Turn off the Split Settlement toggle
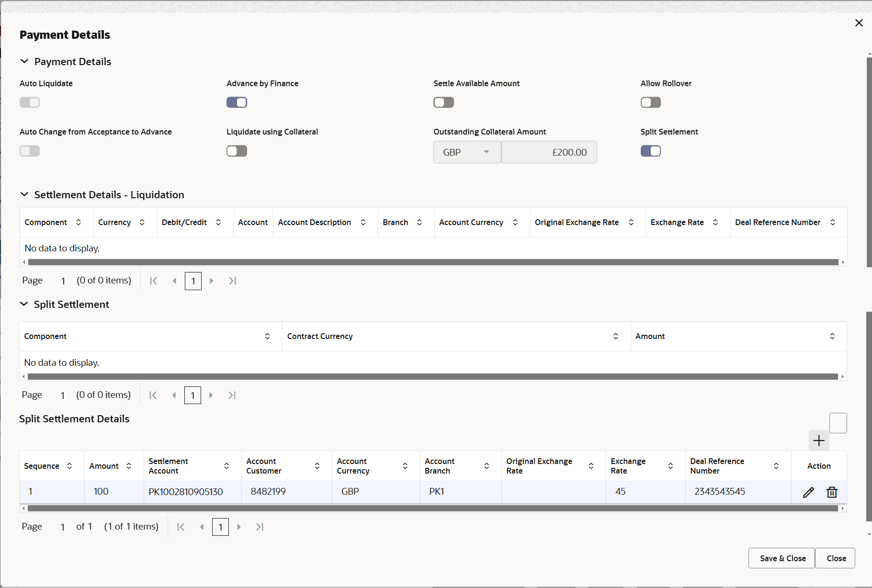 650,151
